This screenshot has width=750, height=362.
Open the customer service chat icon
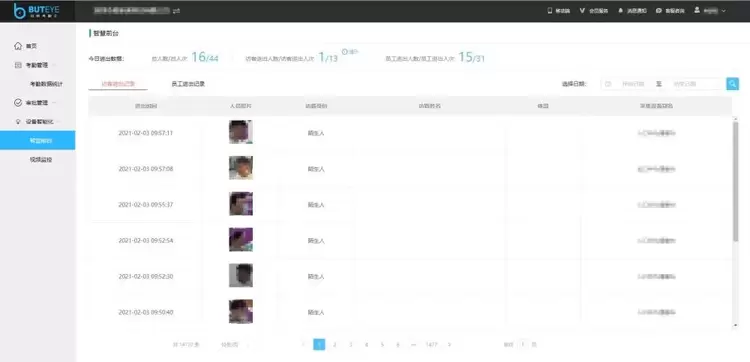659,11
